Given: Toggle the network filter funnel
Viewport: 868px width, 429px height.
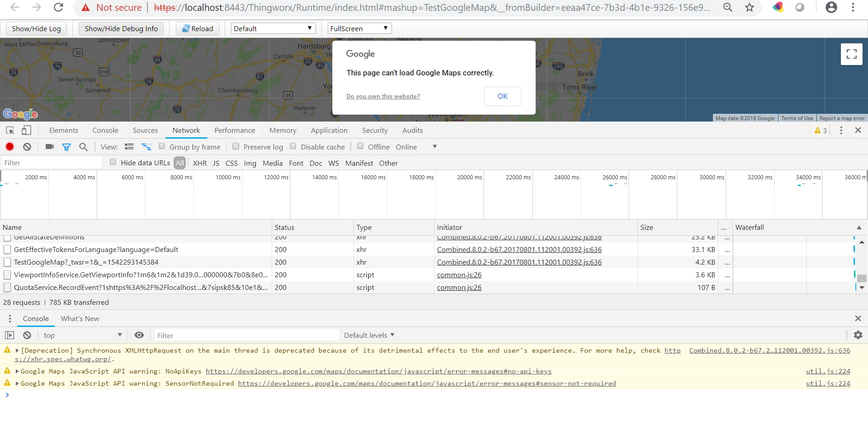Looking at the screenshot, I should coord(66,147).
